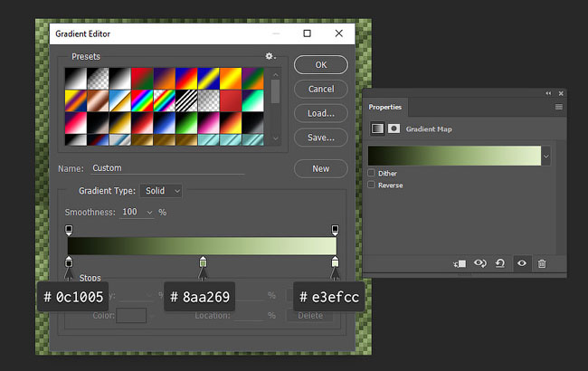588x371 pixels.
Task: Select the right light-green color stop
Action: (x=335, y=262)
